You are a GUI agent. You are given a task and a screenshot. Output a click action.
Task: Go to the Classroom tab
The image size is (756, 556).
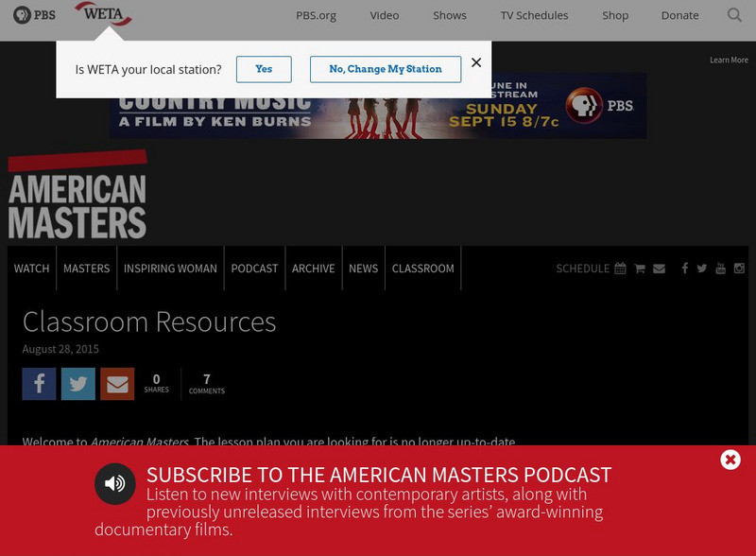click(x=422, y=269)
